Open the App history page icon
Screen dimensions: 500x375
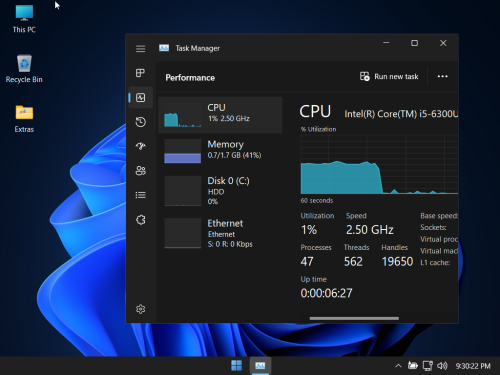(140, 122)
